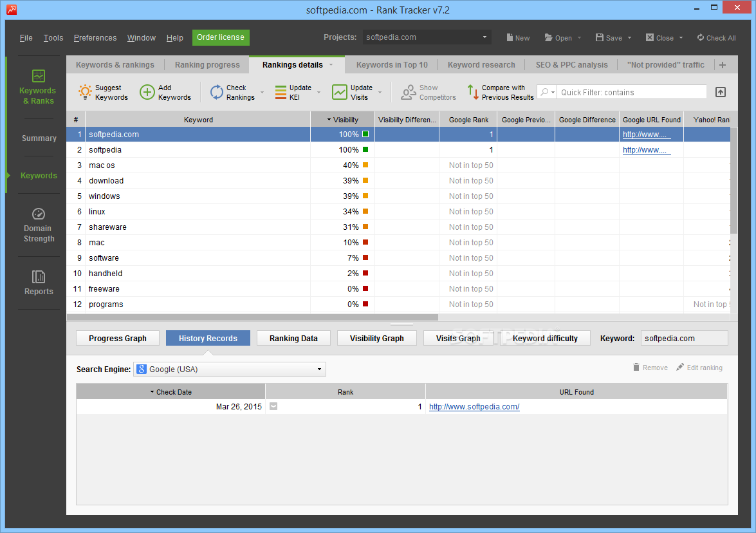756x533 pixels.
Task: Click the vertical scrollbar of keywords table
Action: click(x=734, y=181)
